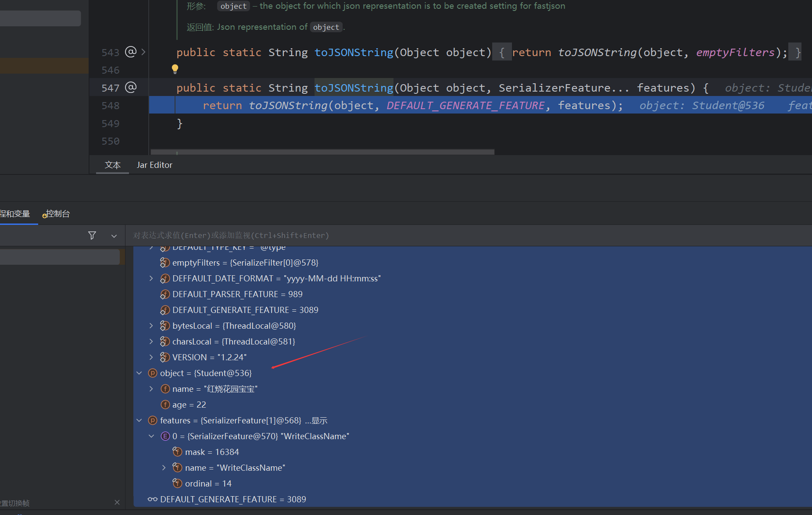Viewport: 812px width, 515px height.
Task: Click the editor horizontal scrollbar
Action: [322, 152]
